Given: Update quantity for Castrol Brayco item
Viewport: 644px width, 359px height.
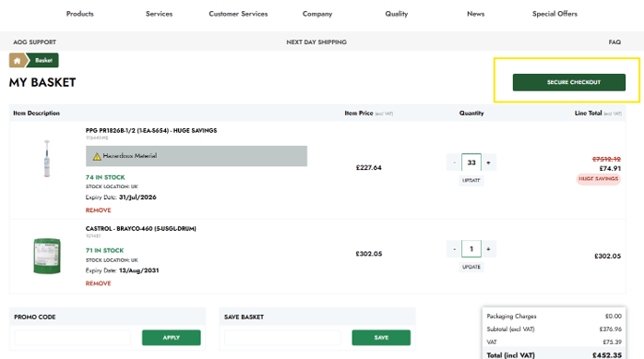Looking at the screenshot, I should tap(471, 267).
